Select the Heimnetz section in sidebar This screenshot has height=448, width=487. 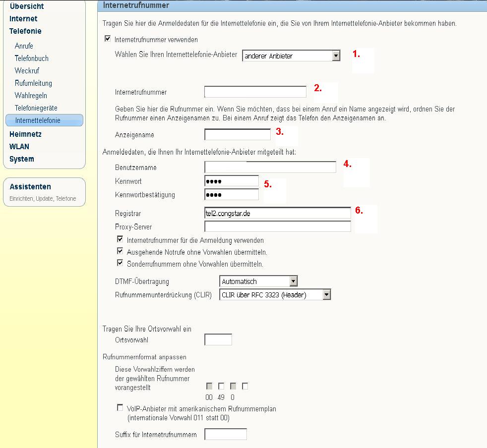click(x=25, y=134)
